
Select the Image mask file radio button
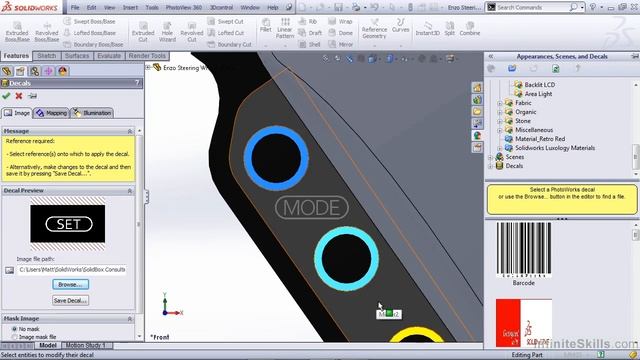click(15, 337)
